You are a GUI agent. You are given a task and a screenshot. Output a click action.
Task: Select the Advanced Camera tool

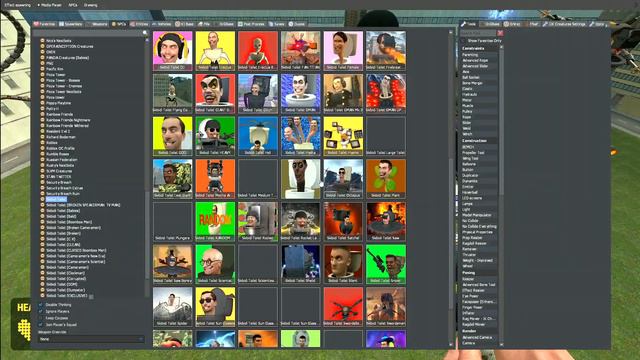[479, 337]
